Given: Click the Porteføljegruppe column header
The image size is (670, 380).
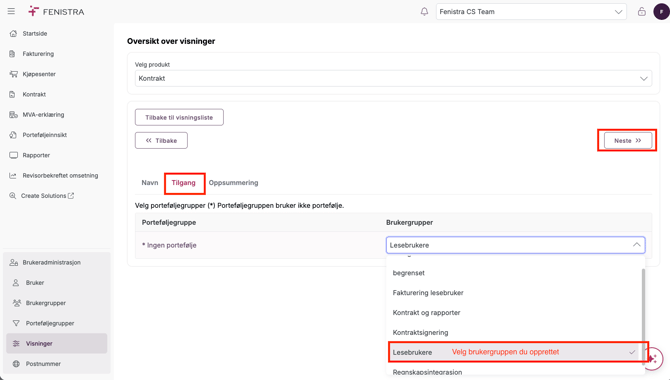Looking at the screenshot, I should 169,222.
